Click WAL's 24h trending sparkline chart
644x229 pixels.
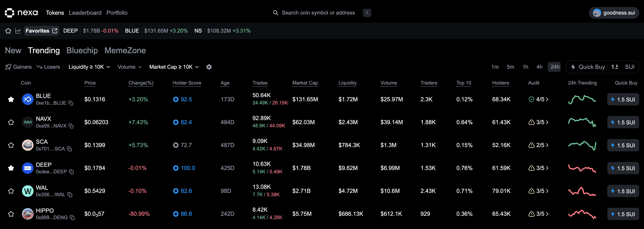[x=582, y=191]
